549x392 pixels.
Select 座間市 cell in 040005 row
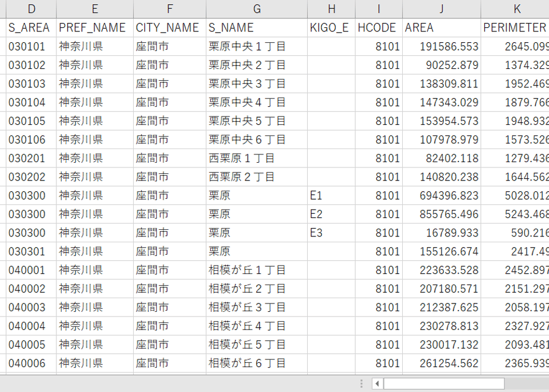(x=170, y=344)
